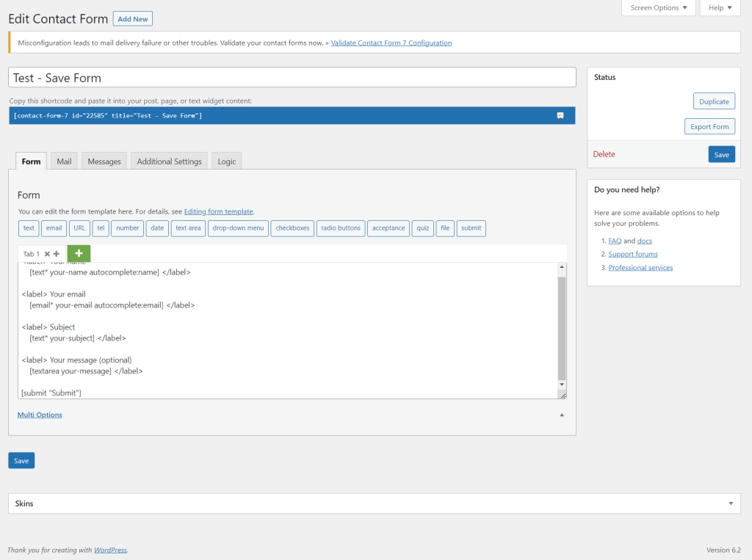
Task: Insert an acceptance form tag
Action: [x=388, y=228]
